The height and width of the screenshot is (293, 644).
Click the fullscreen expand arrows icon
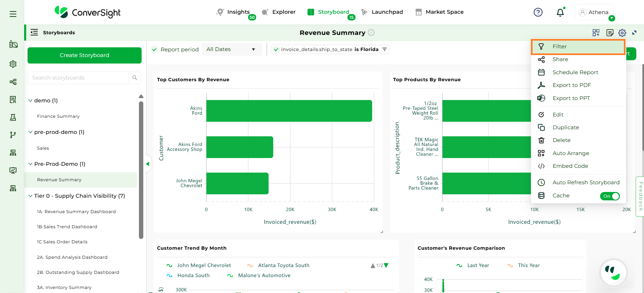click(x=634, y=33)
